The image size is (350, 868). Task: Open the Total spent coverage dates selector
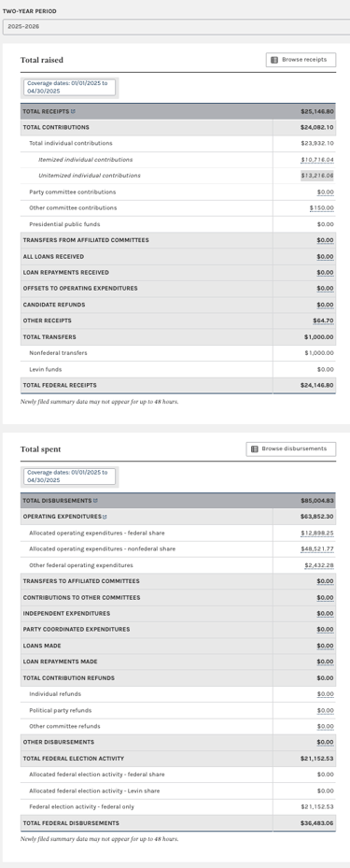(69, 477)
